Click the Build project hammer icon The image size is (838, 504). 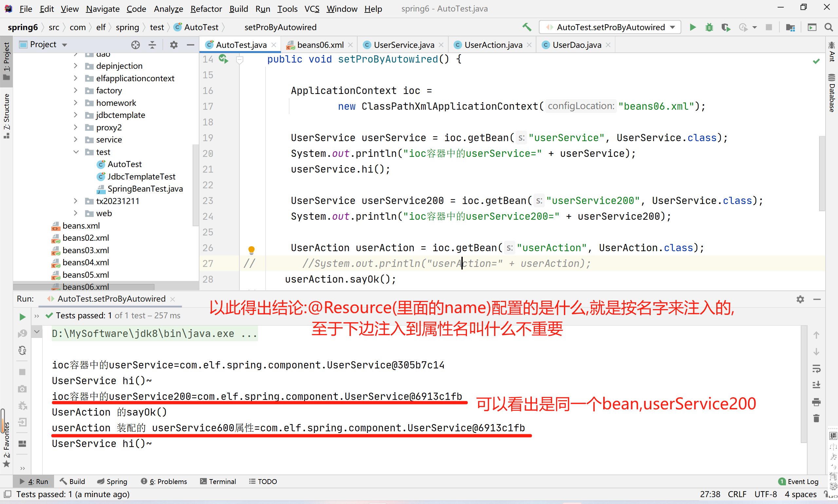[x=527, y=27]
